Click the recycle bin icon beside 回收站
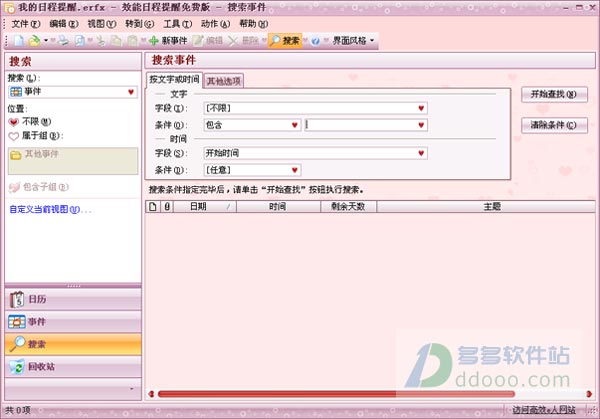 tap(17, 367)
